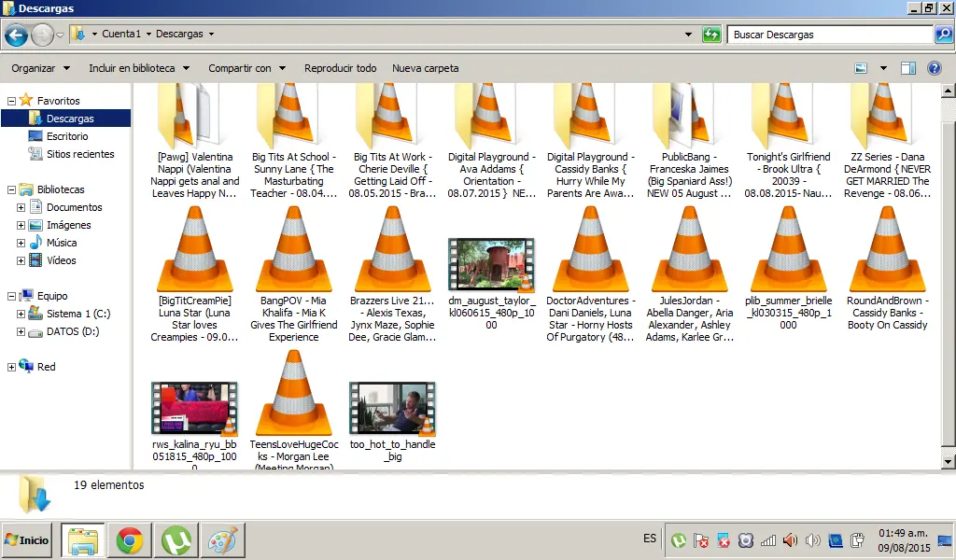Open the Incluir en biblioteca menu
The width and height of the screenshot is (956, 560).
(139, 68)
